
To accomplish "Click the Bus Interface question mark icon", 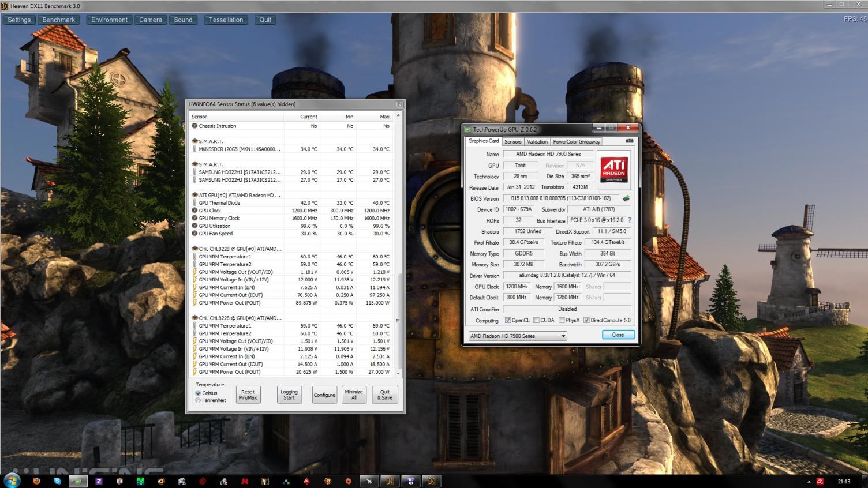I will (x=630, y=220).
